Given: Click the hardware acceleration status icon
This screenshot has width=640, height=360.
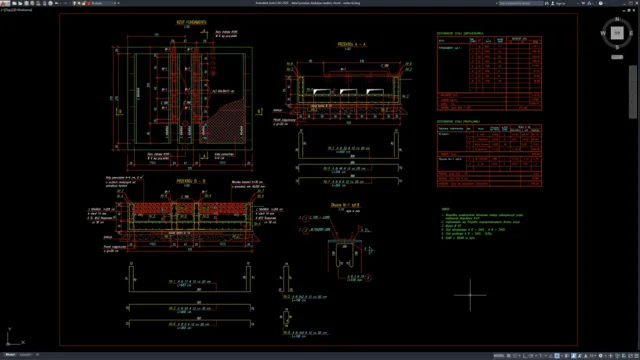Looking at the screenshot, I should pos(624,356).
